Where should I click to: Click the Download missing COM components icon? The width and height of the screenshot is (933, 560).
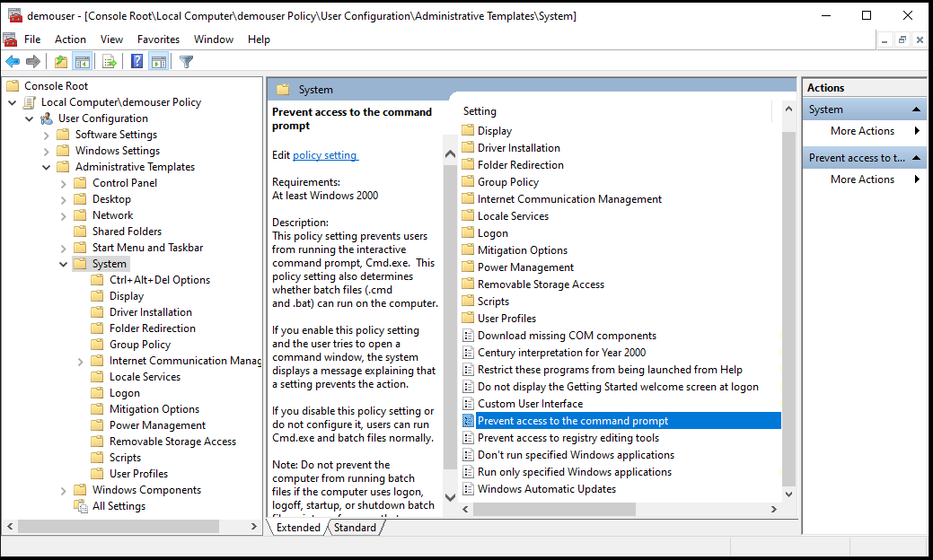point(468,336)
